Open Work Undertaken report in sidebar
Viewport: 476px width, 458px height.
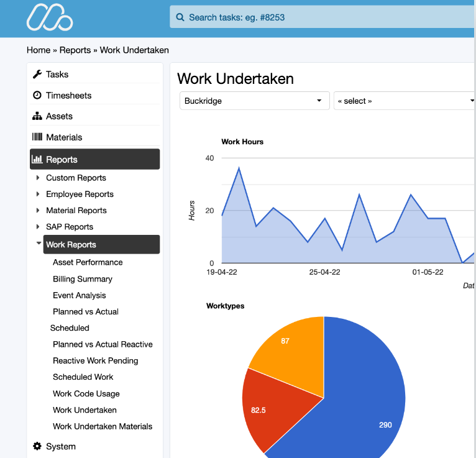click(85, 410)
